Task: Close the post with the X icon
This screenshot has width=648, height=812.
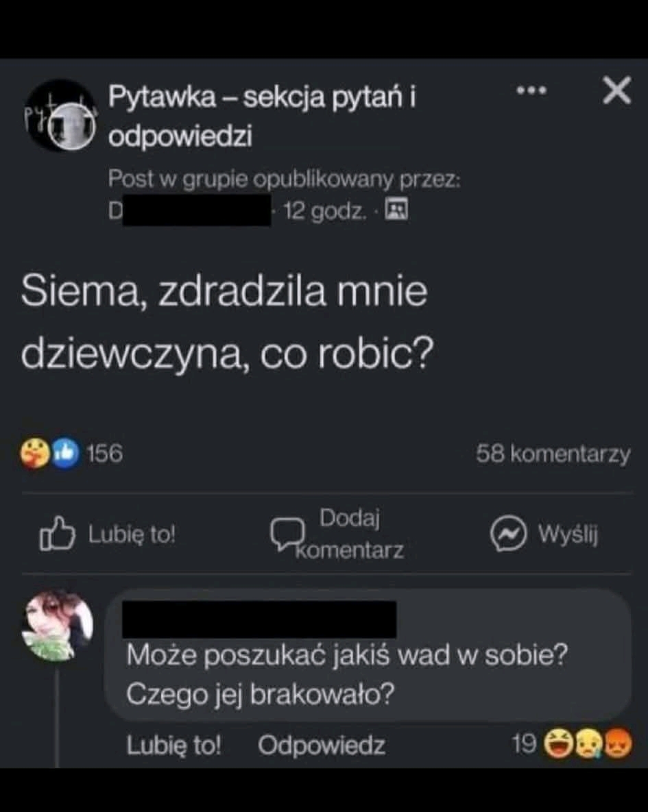Action: click(x=617, y=90)
